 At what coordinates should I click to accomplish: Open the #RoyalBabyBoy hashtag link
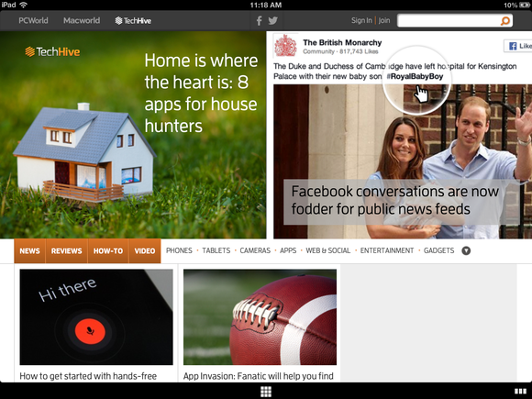coord(415,76)
